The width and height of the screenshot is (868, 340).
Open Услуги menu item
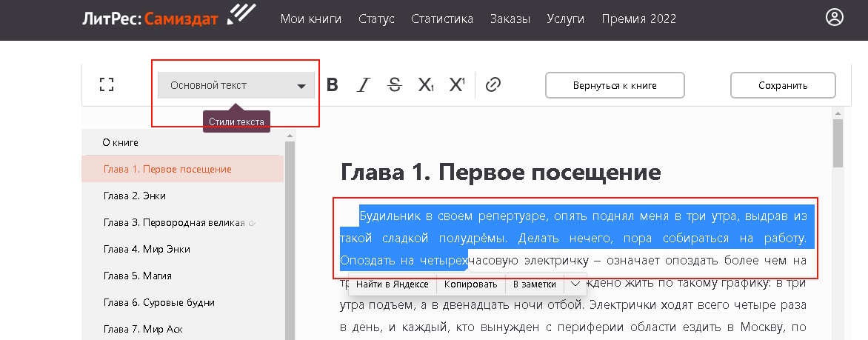coord(565,19)
